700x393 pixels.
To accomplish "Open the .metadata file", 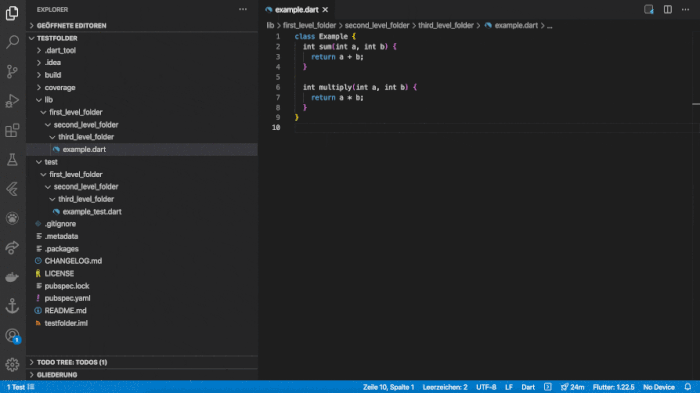I will pyautogui.click(x=142, y=236).
